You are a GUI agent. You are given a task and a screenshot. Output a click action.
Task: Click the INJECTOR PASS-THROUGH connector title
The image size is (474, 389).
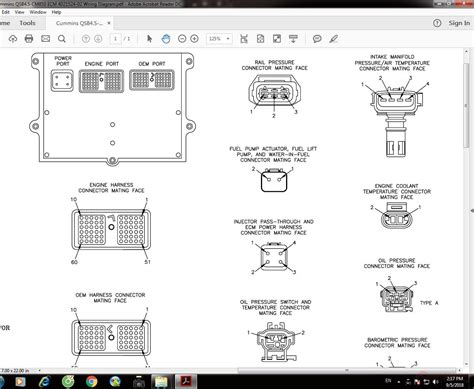pyautogui.click(x=273, y=227)
